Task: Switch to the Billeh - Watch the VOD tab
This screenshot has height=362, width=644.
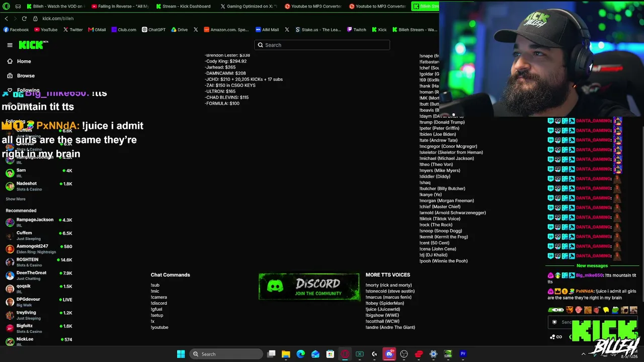Action: 55,7
